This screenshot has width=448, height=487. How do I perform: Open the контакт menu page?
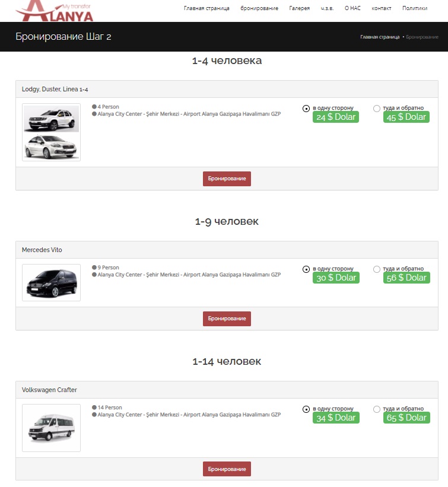(x=381, y=9)
